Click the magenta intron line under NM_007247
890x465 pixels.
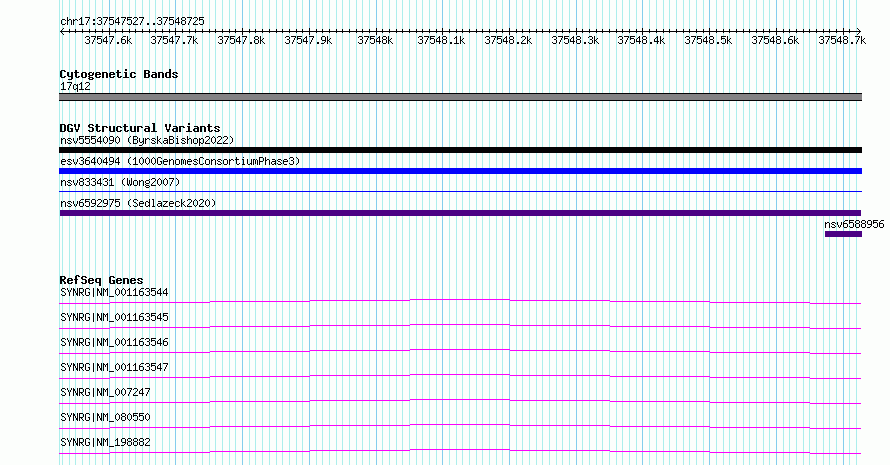pos(460,399)
